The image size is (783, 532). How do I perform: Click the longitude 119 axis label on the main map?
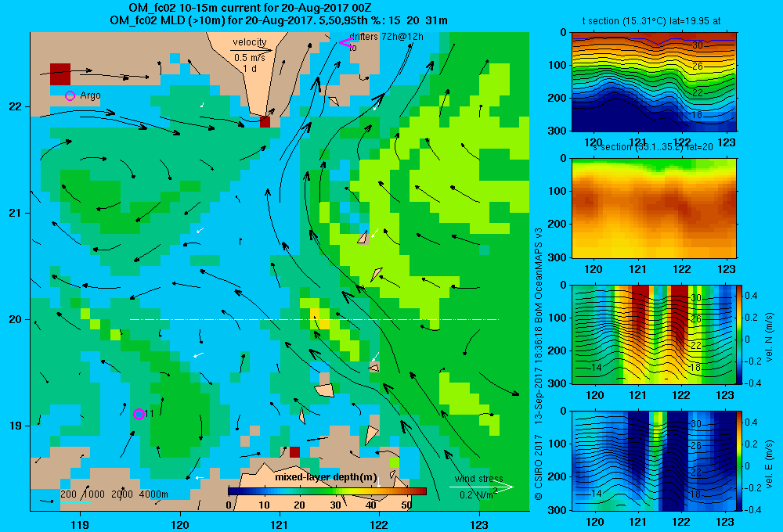point(80,524)
